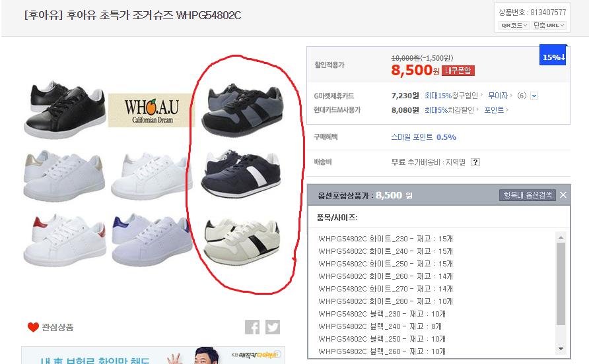Choose option 화이트_280 재고 10개
This screenshot has width=589, height=364.
pos(386,301)
